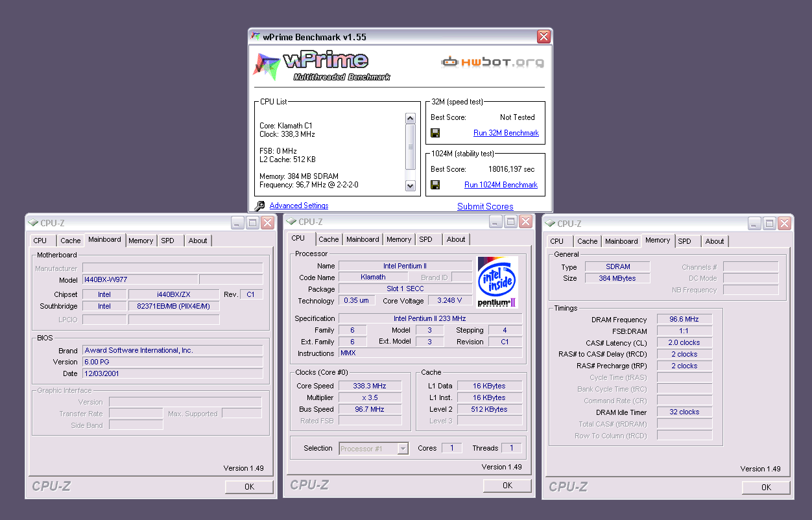Select the active Mainboard tab in left window
The height and width of the screenshot is (520, 812).
[104, 239]
